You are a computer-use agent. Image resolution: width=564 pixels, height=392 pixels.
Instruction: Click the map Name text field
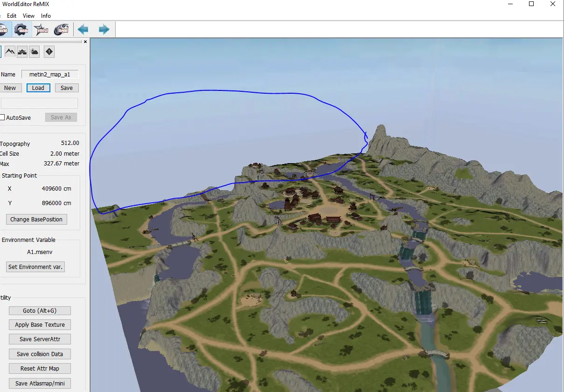(x=50, y=74)
